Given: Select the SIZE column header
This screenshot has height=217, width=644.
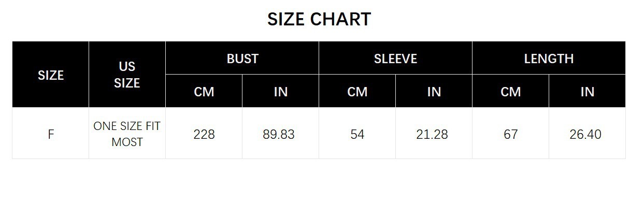Looking at the screenshot, I should coord(51,75).
